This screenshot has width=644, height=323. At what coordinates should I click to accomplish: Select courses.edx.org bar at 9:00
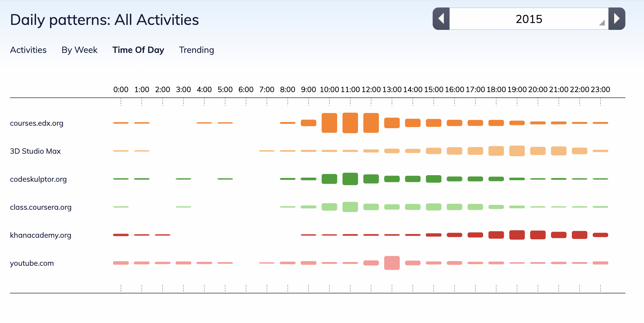(309, 123)
